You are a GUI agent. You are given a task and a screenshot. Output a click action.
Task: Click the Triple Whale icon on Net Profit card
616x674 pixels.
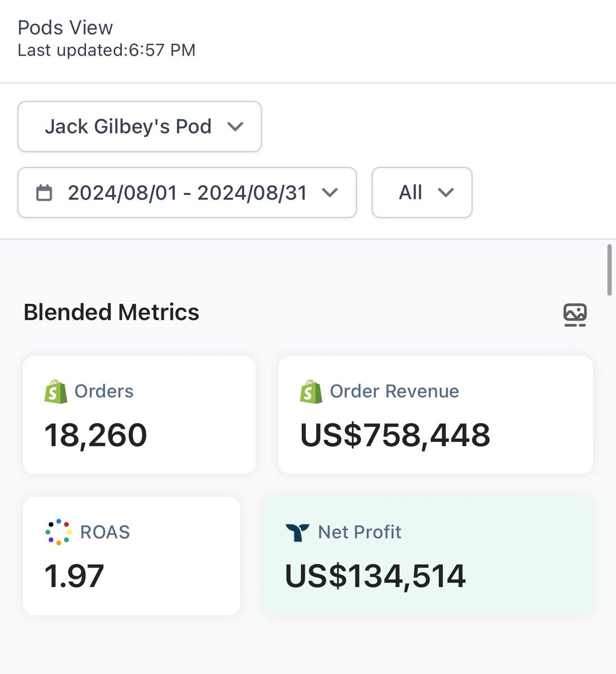coord(297,532)
